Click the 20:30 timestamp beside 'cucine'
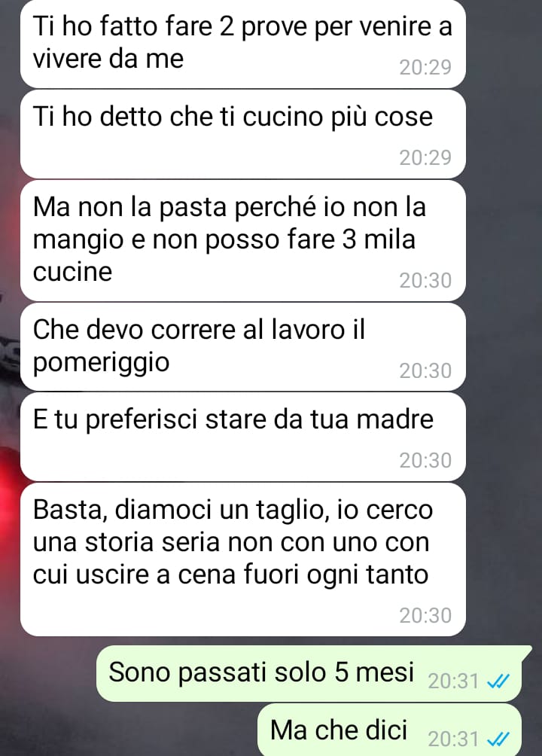This screenshot has height=756, width=542. pyautogui.click(x=425, y=281)
